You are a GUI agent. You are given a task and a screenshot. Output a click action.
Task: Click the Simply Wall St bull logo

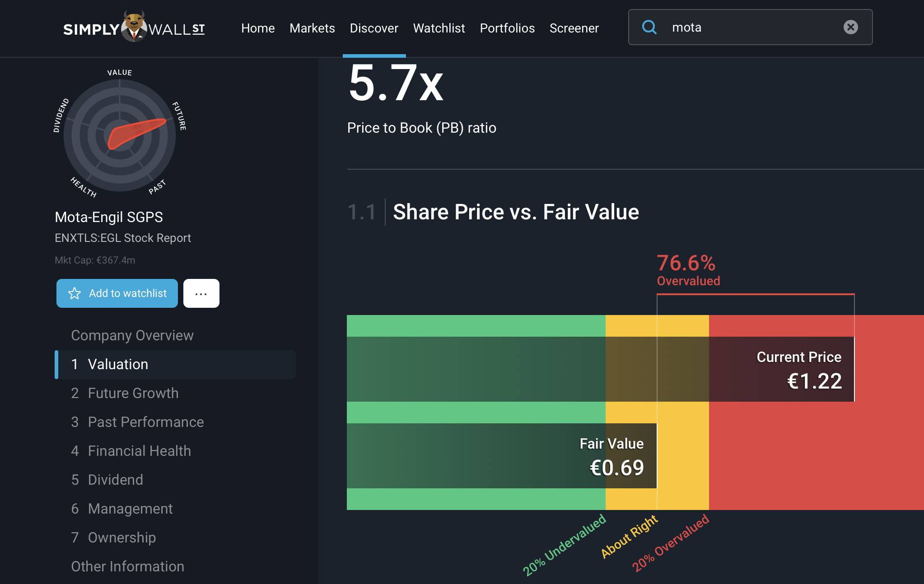(134, 27)
